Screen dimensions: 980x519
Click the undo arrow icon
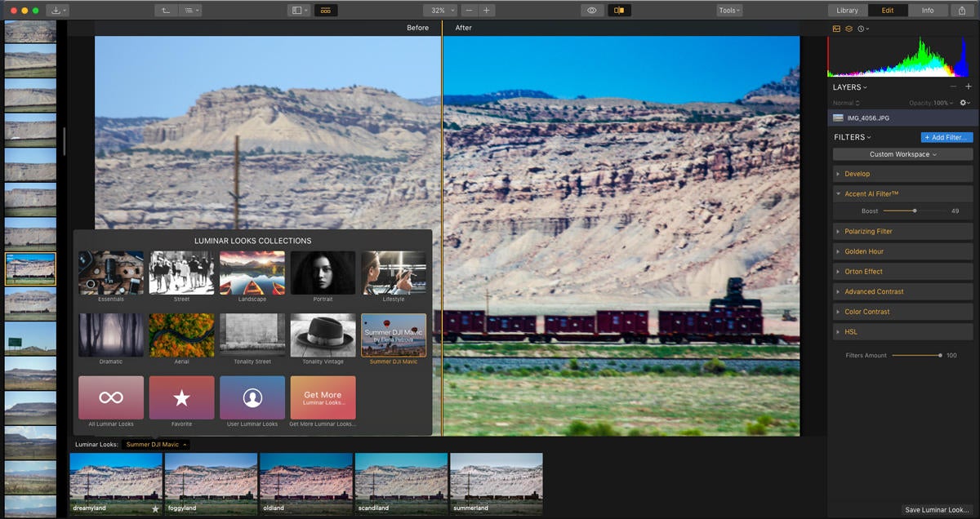click(x=166, y=11)
